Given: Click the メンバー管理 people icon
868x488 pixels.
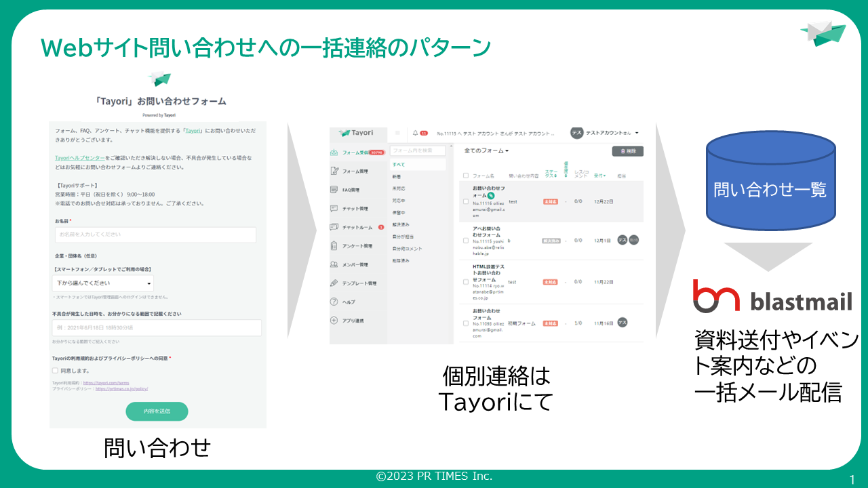Looking at the screenshot, I should pyautogui.click(x=334, y=264).
